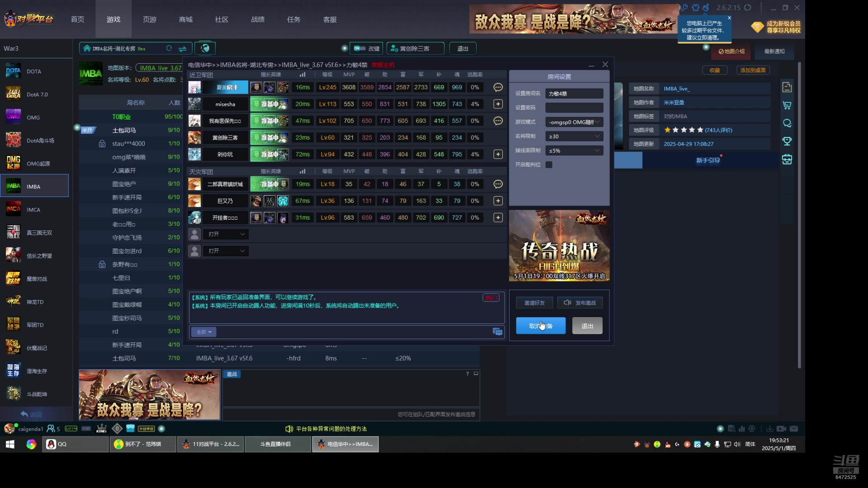The width and height of the screenshot is (868, 488).
Task: Click the 发布邀战 button
Action: (x=580, y=303)
